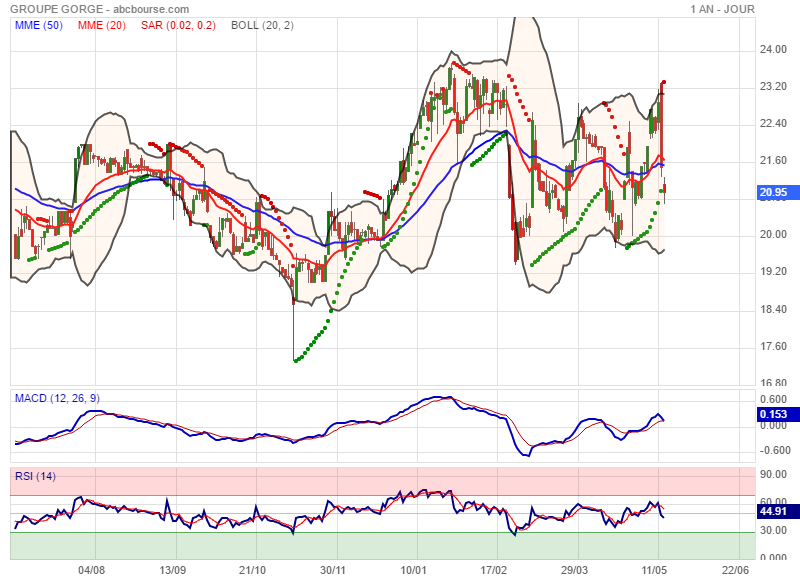Select the 21.60 price axis label
The height and width of the screenshot is (580, 800).
tap(773, 161)
